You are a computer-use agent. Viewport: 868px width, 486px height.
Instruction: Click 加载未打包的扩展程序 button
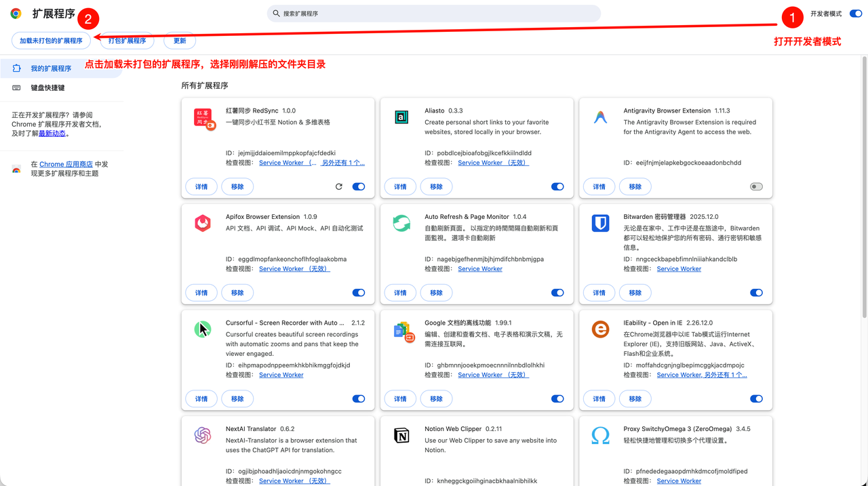point(51,41)
